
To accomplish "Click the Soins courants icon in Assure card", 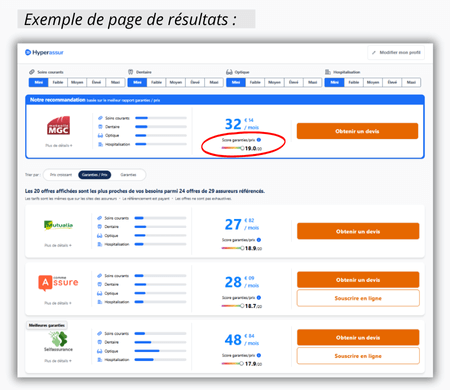I will pos(99,276).
